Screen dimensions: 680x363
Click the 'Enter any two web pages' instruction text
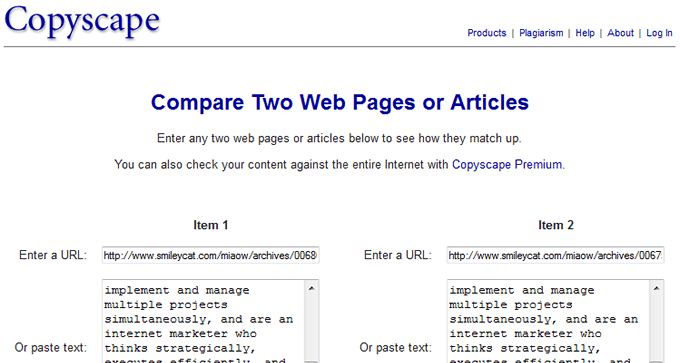tap(339, 139)
